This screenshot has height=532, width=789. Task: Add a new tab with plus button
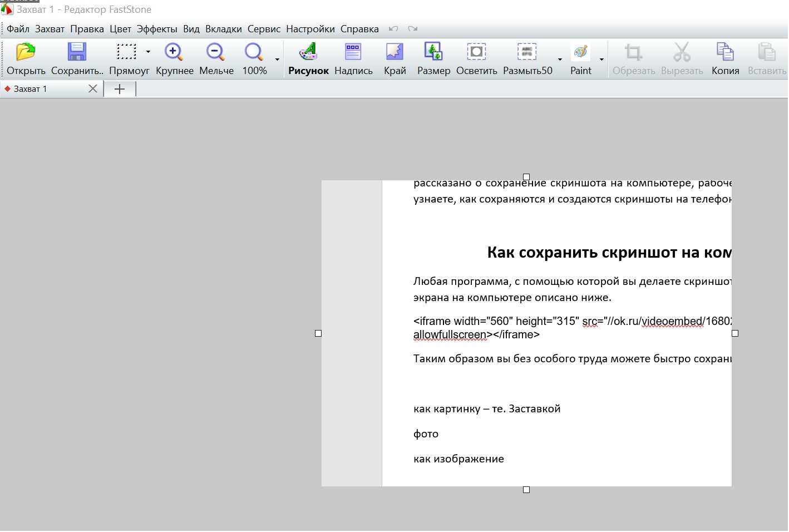(120, 89)
